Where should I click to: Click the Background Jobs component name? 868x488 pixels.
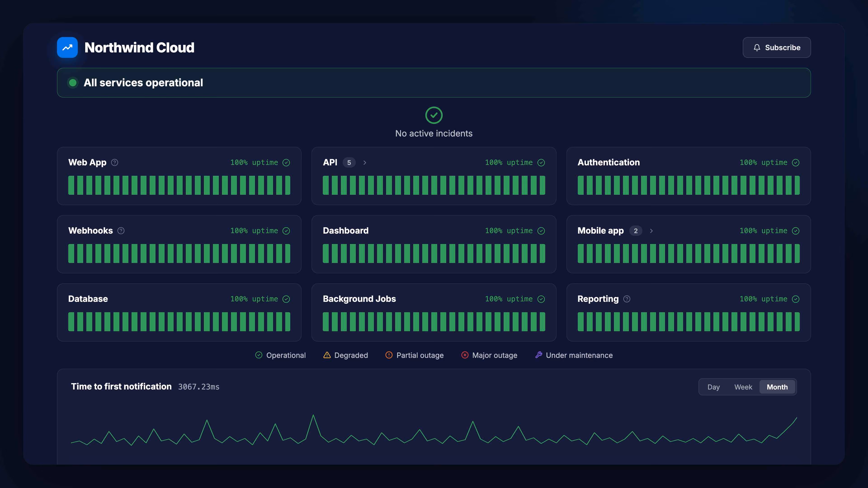pos(359,299)
